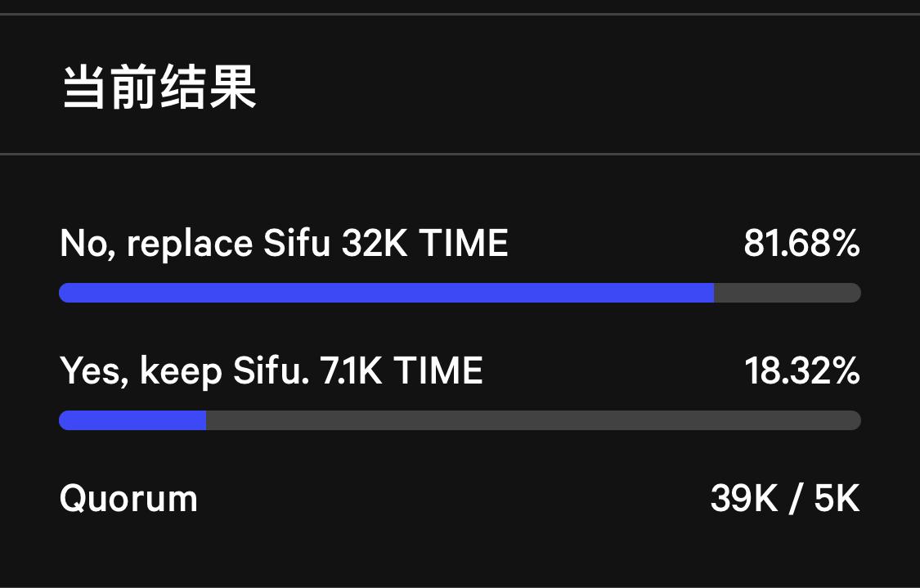Image resolution: width=920 pixels, height=588 pixels.
Task: Click the 81.68% percentage value
Action: pyautogui.click(x=802, y=243)
